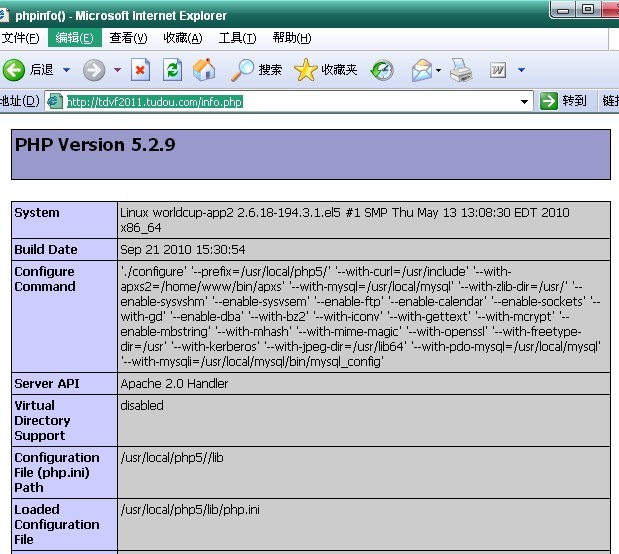Open the 帮助(H) menu

pyautogui.click(x=292, y=38)
